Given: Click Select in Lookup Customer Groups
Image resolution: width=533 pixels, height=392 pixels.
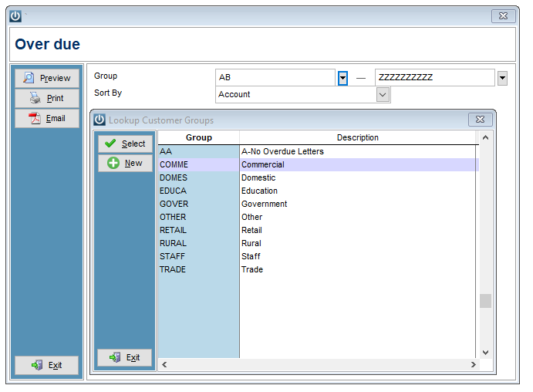Looking at the screenshot, I should [126, 144].
